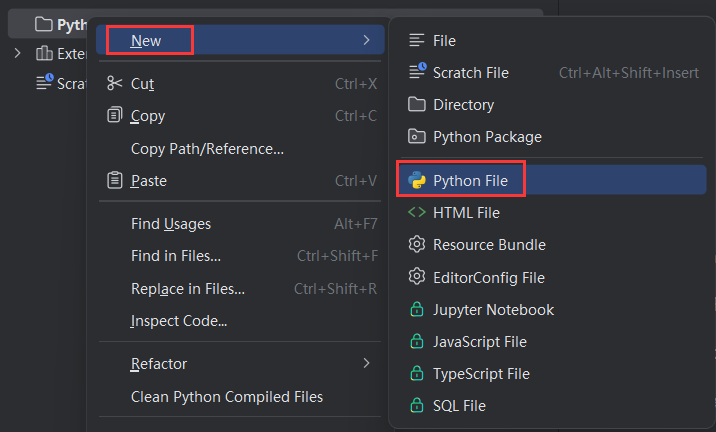Screen dimensions: 716x432
Task: Open the New submenu arrow
Action: point(367,40)
